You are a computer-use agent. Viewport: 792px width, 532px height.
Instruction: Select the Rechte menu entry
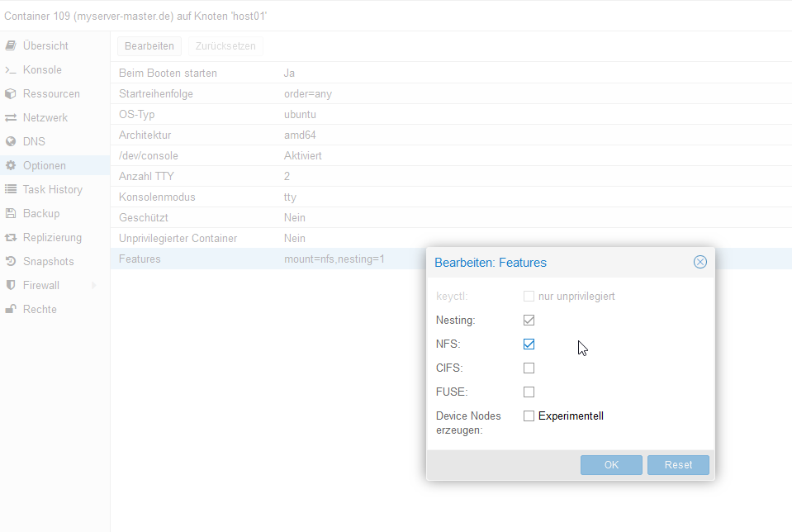click(x=55, y=309)
